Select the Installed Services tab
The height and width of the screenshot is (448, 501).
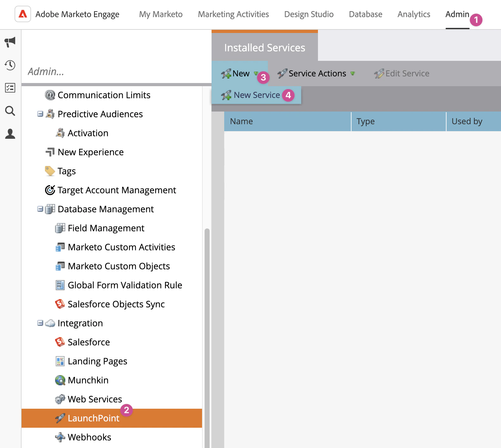[265, 47]
